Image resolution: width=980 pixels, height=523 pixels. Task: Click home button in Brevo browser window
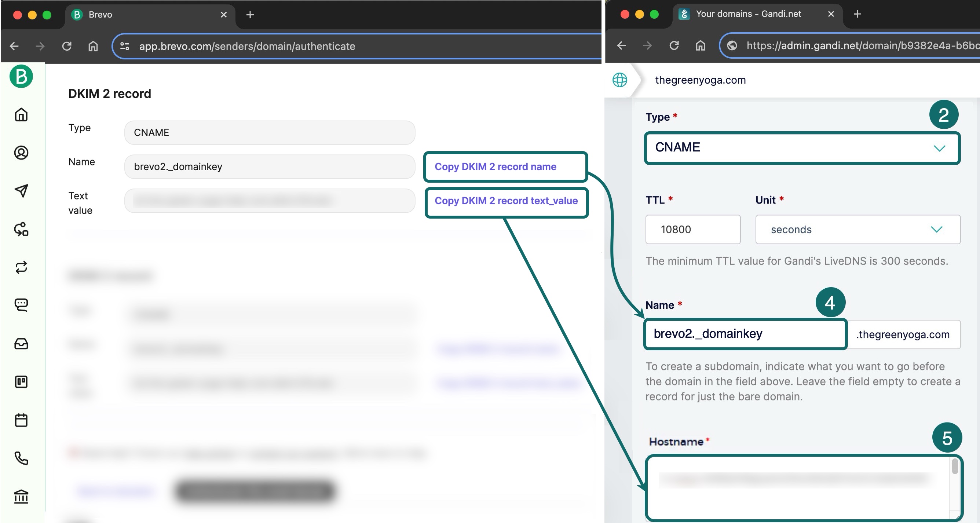coord(93,46)
